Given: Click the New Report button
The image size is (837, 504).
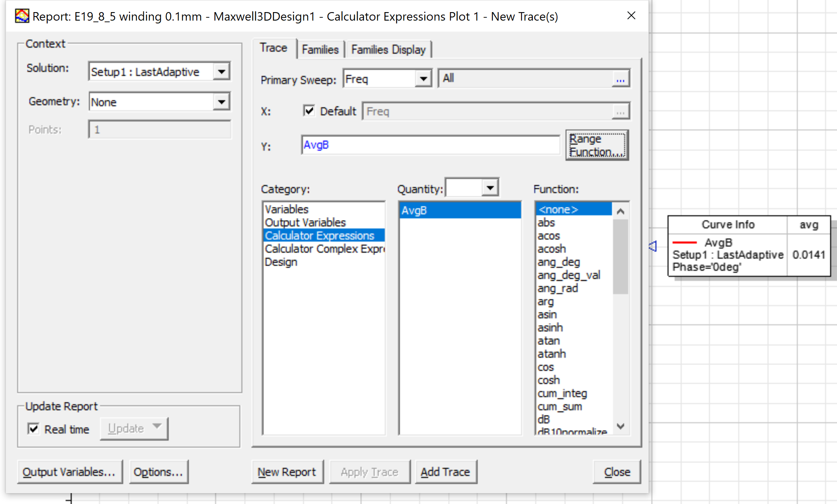Looking at the screenshot, I should (287, 472).
